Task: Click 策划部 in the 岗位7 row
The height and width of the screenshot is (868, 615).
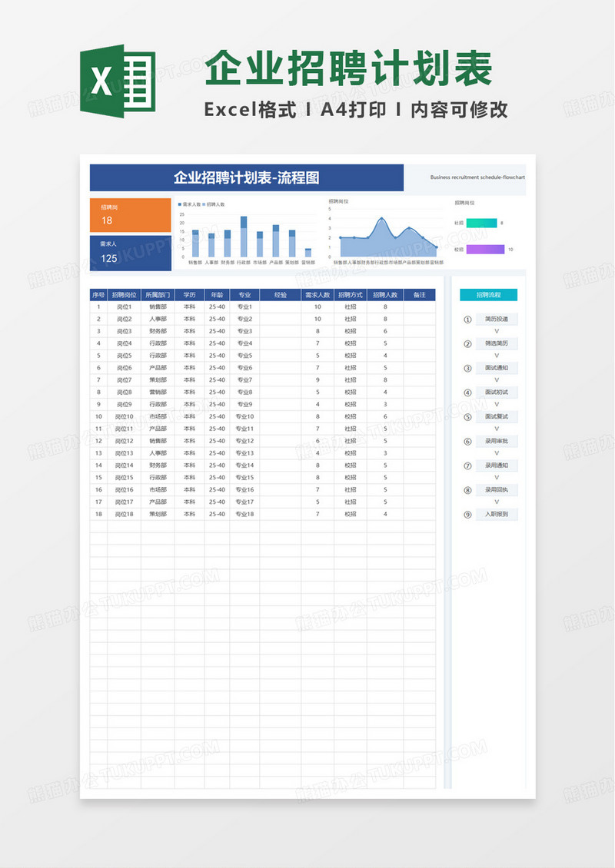Action: click(x=158, y=379)
